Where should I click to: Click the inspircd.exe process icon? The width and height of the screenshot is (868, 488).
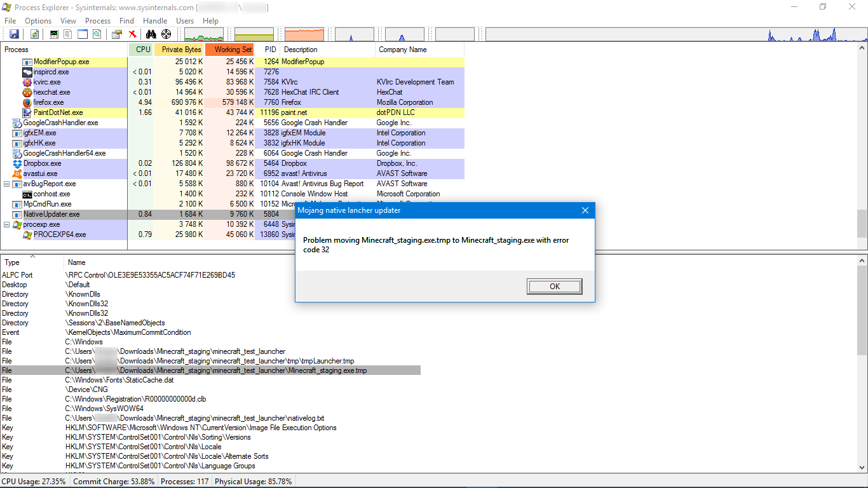pyautogui.click(x=27, y=72)
